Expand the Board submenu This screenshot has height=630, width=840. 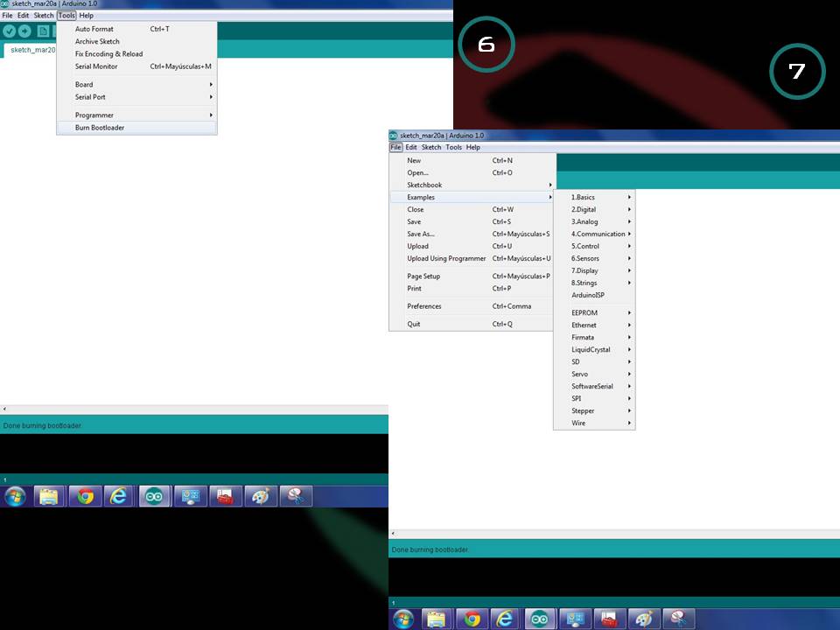point(136,85)
